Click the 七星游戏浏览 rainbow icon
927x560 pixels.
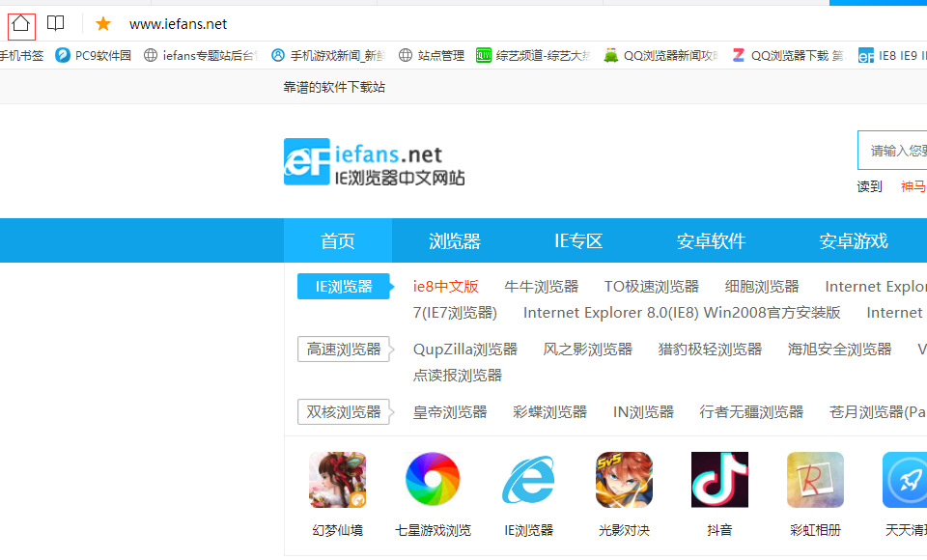[433, 480]
